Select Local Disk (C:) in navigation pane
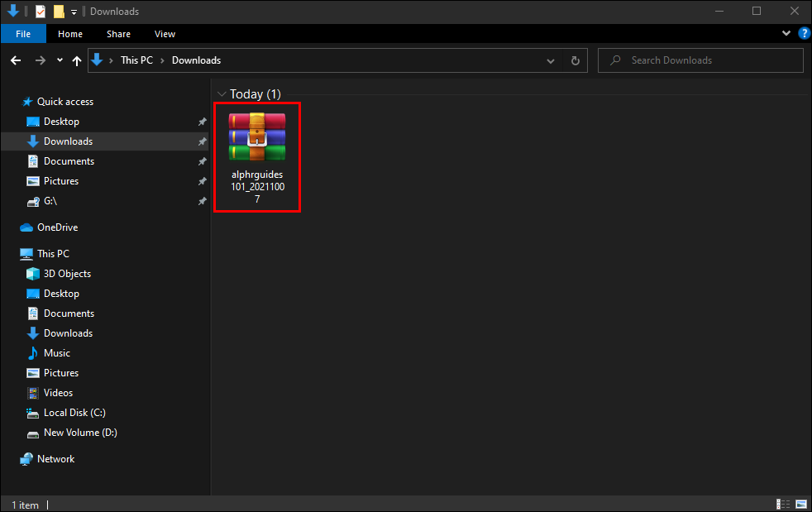 (74, 413)
